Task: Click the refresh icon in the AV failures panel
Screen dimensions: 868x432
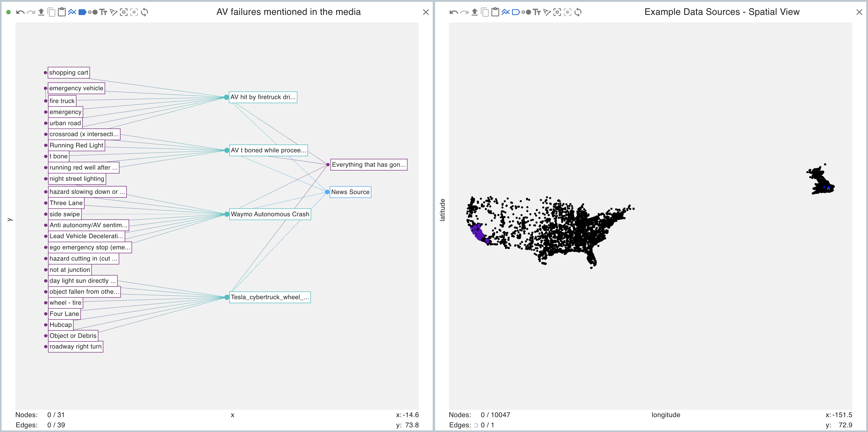Action: click(144, 13)
